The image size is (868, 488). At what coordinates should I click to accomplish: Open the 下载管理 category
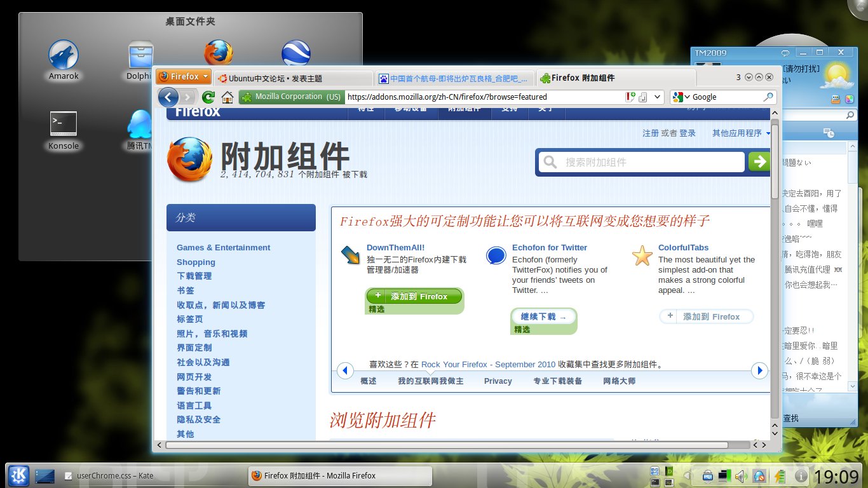point(194,276)
